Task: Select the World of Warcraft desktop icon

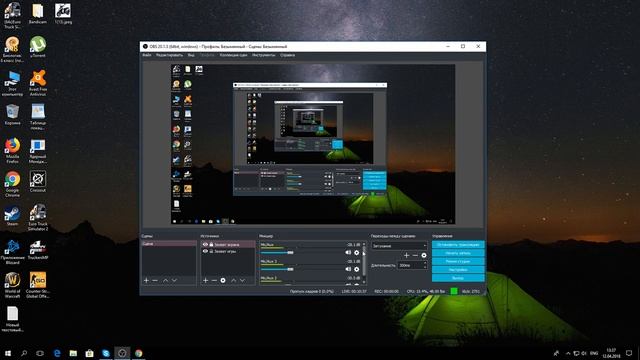Action: click(12, 285)
